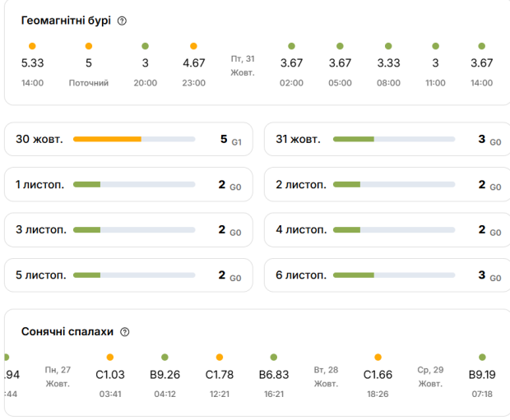Image resolution: width=510 pixels, height=420 pixels.
Task: Click help icon next to Геомагнітні бурі
Action: 123,21
